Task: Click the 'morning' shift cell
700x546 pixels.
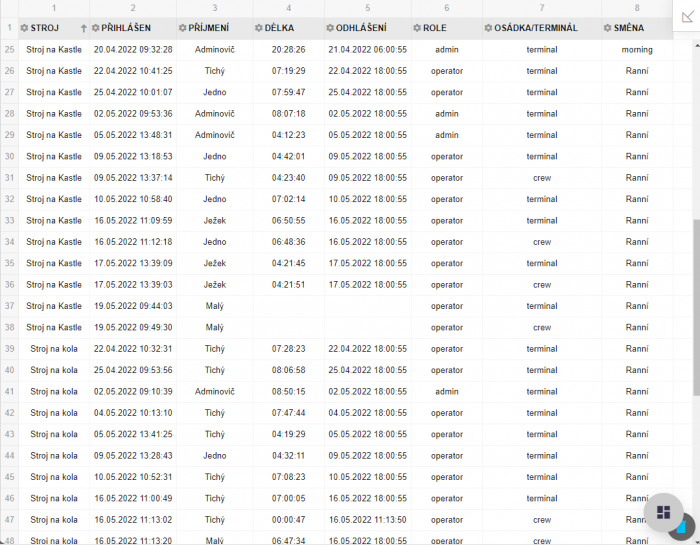Action: click(x=637, y=50)
